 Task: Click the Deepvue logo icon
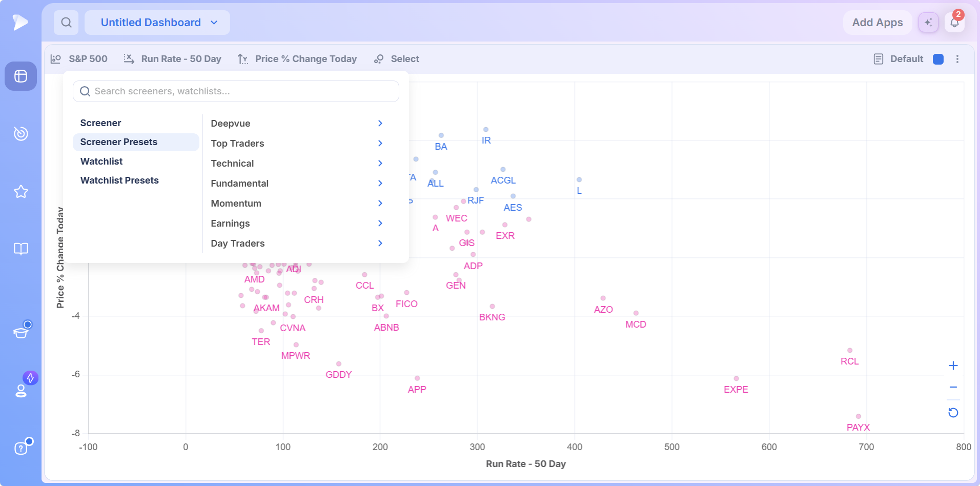(20, 22)
